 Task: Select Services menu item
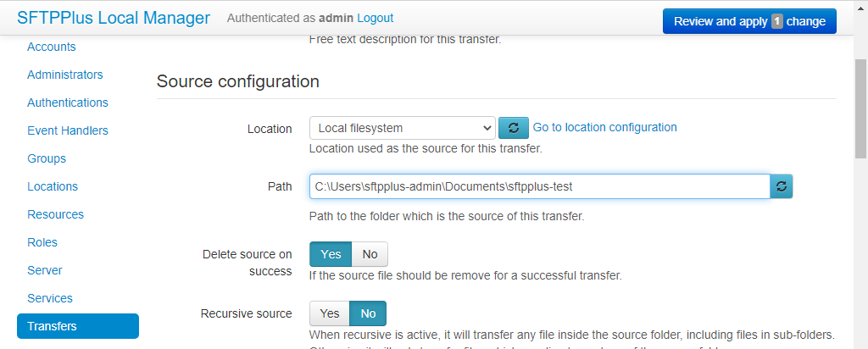tap(50, 298)
